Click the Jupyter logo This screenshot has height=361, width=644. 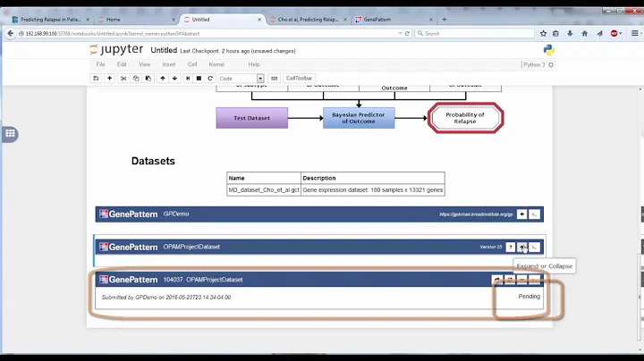[x=116, y=50]
